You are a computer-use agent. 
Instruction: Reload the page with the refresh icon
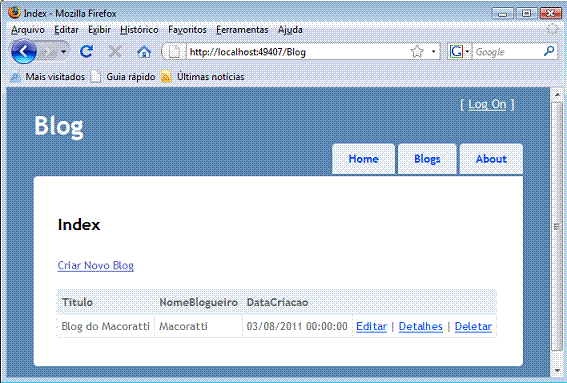pos(86,52)
